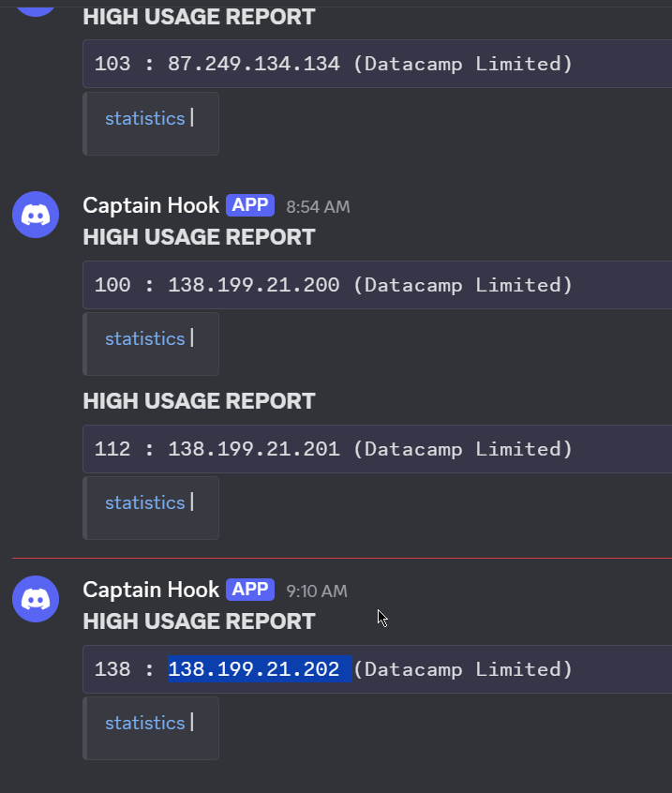Click APP badge on 8:54 AM message

pos(250,205)
